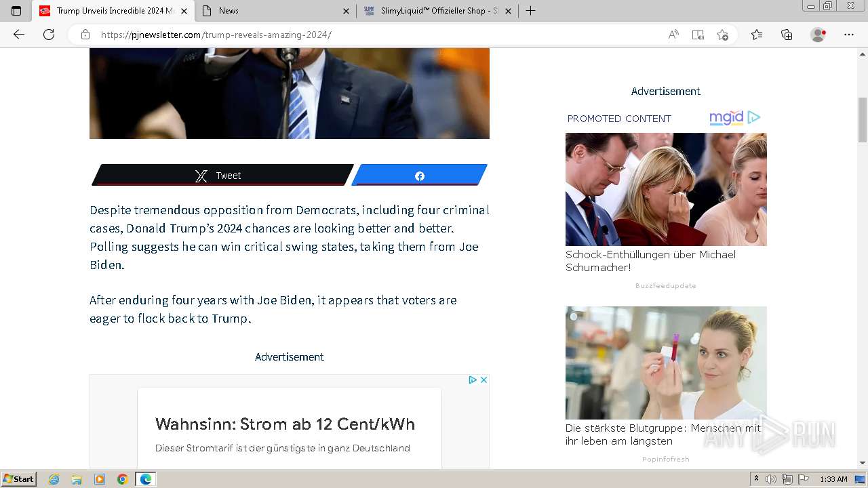Go back using the browser back arrow
Screen dimensions: 868x488
pyautogui.click(x=19, y=35)
